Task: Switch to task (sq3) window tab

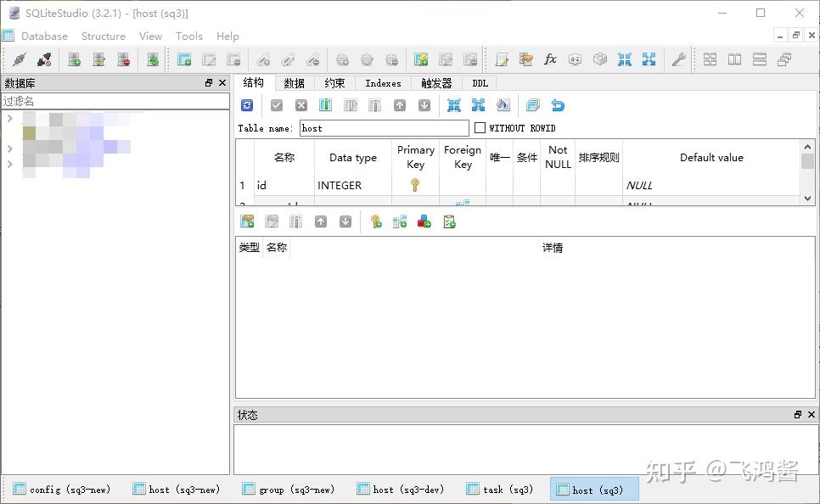Action: [x=499, y=490]
